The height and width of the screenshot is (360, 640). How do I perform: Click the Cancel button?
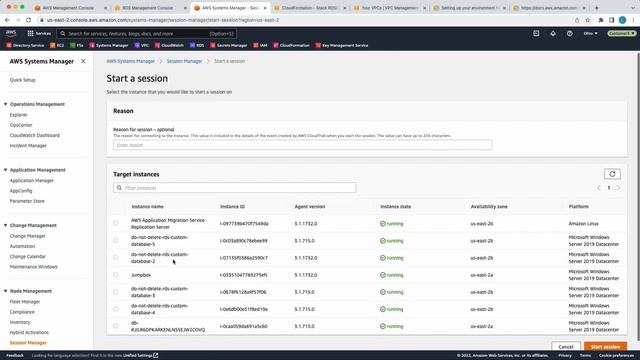pos(566,347)
